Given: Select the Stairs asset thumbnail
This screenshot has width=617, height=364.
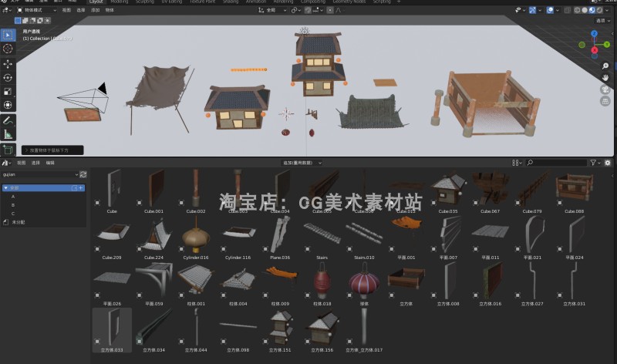Looking at the screenshot, I should pyautogui.click(x=322, y=238).
